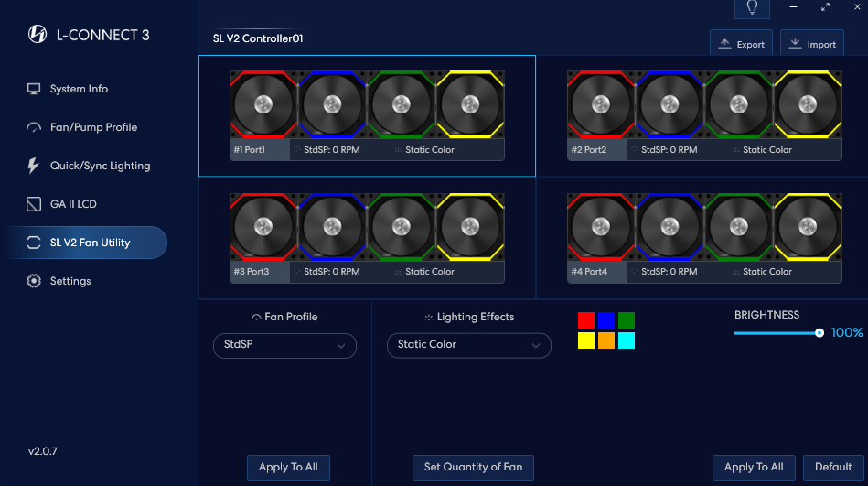Select the blue fan in Port3

(332, 227)
